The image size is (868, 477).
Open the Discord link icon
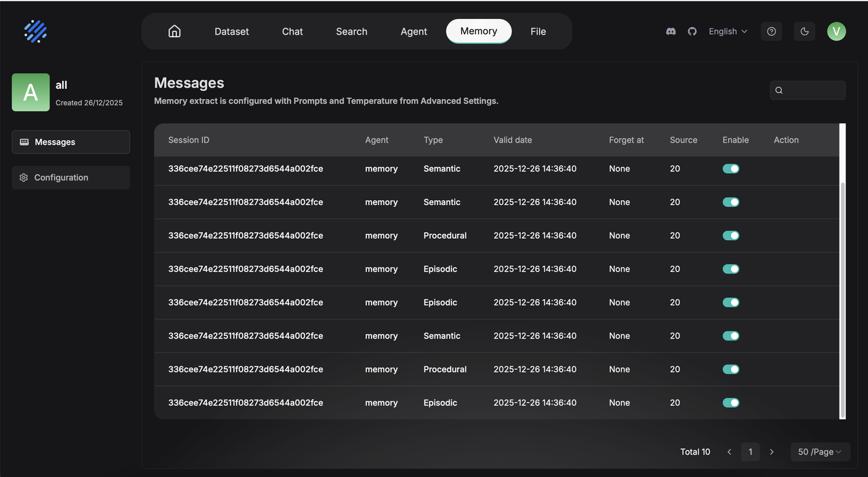tap(671, 31)
